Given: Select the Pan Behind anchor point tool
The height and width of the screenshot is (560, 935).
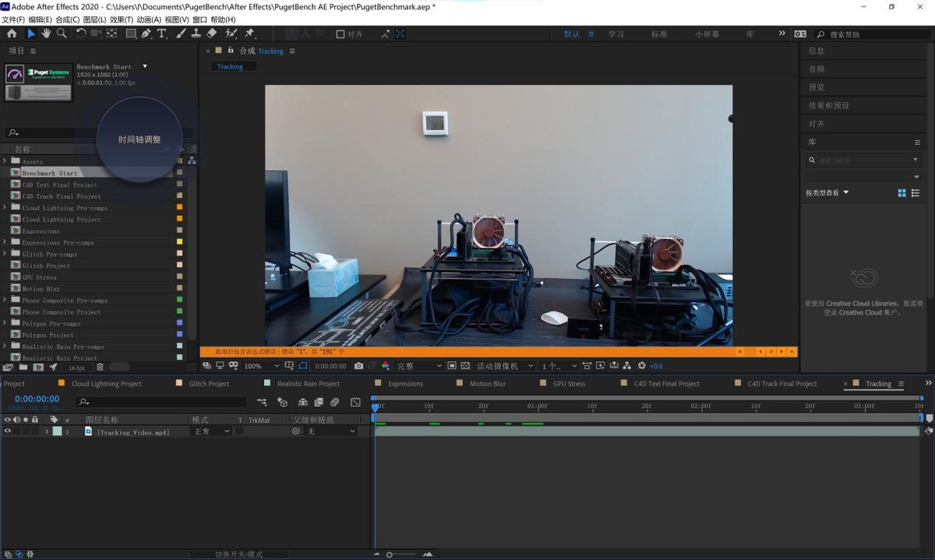Looking at the screenshot, I should pos(111,33).
